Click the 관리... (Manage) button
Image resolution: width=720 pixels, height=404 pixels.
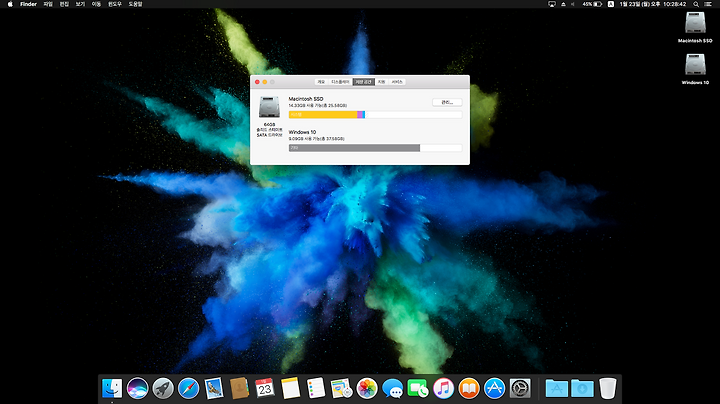coord(447,102)
